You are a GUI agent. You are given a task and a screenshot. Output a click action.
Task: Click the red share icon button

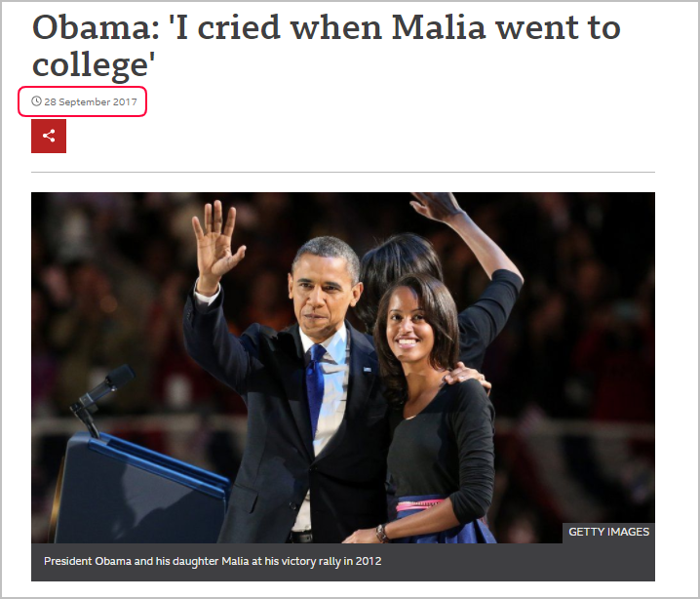point(49,136)
